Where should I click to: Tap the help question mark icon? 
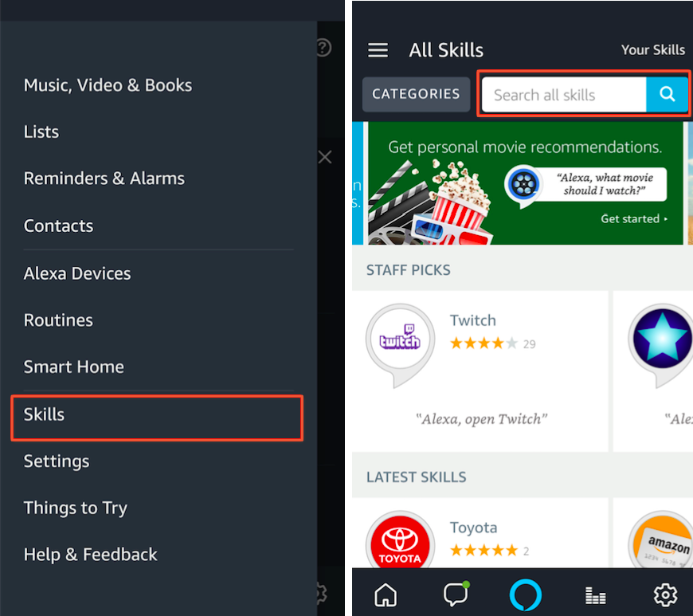click(x=324, y=47)
